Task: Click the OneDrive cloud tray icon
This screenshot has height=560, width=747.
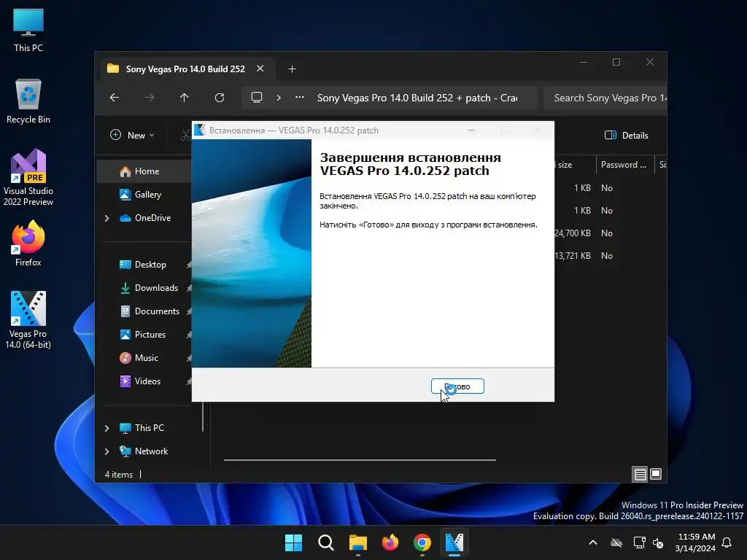Action: tap(616, 542)
